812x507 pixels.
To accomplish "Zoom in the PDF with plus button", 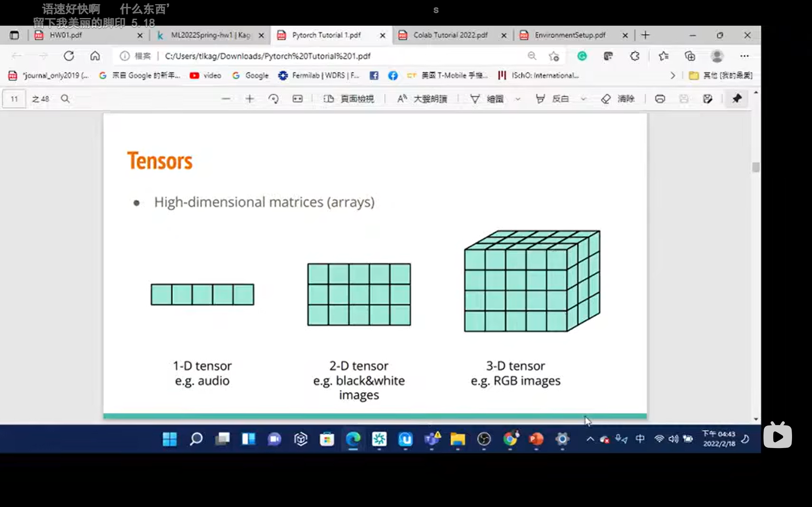I will 250,99.
